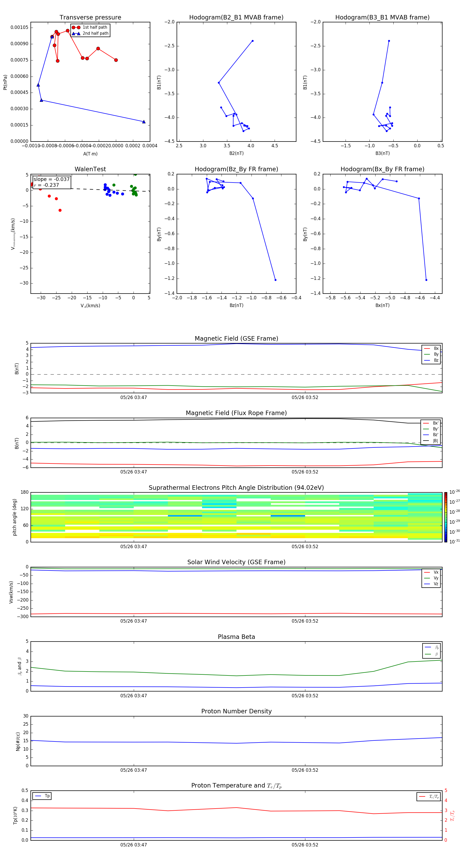Click '05/26 03:47' tick under GSE magnetic field plot
Image resolution: width=473 pixels, height=868 pixels.
[x=134, y=398]
